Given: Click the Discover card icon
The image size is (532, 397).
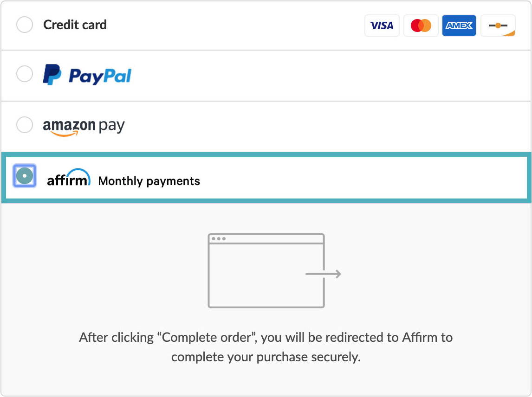Looking at the screenshot, I should [x=498, y=26].
